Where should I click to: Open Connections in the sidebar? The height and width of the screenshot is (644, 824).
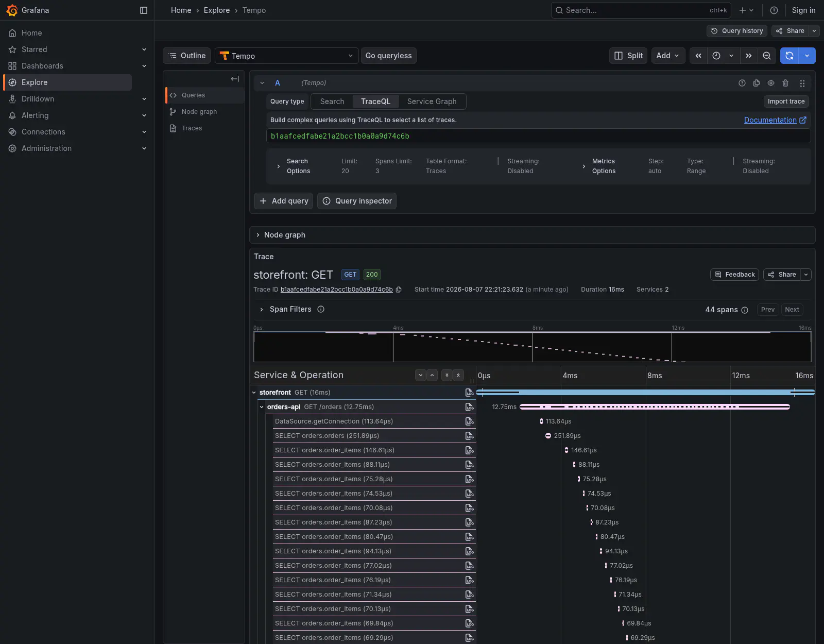(43, 132)
